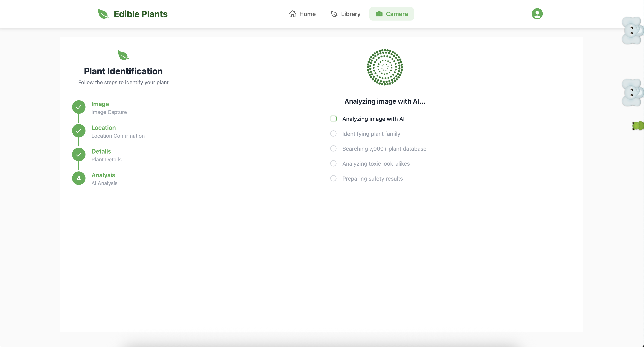Click the Edible Plants leaf logo

click(103, 14)
